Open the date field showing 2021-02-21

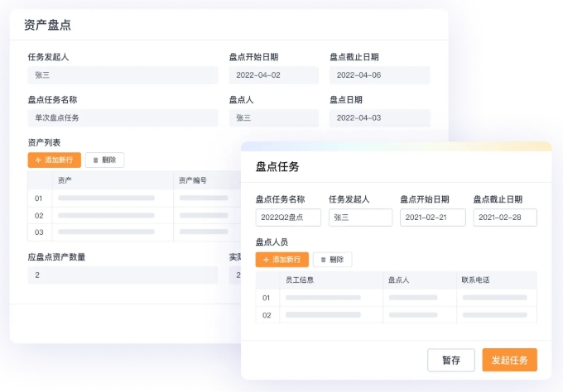432,218
